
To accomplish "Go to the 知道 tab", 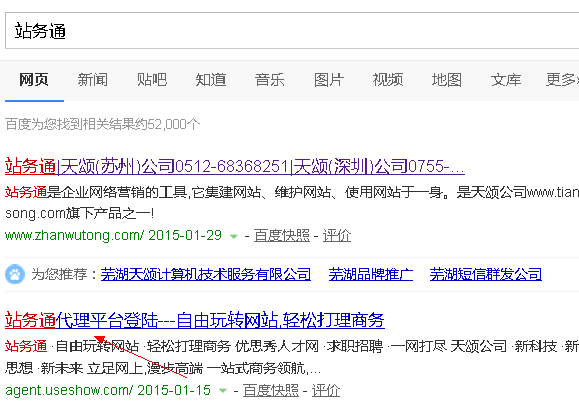I will point(211,80).
